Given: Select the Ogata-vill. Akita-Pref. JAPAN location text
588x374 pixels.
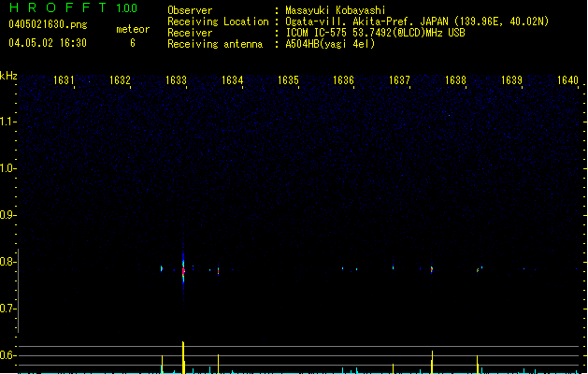Looking at the screenshot, I should pos(417,22).
